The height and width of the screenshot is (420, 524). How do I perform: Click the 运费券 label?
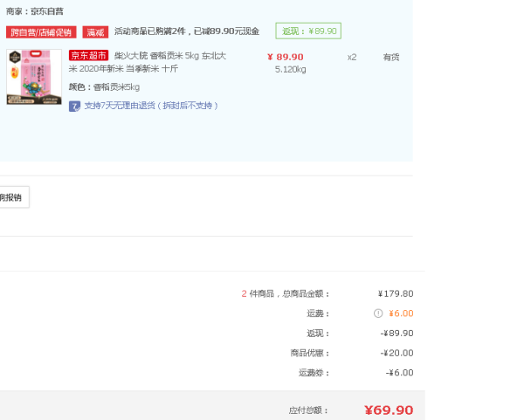[314, 373]
